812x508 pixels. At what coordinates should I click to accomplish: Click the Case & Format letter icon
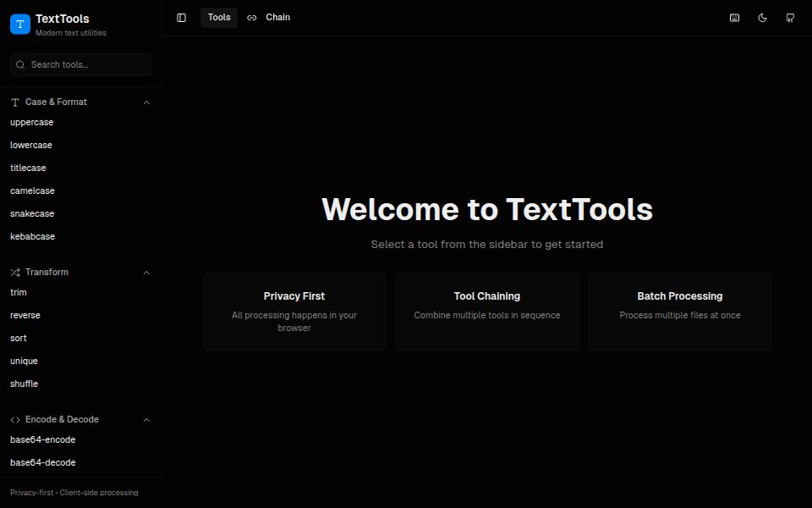point(14,102)
